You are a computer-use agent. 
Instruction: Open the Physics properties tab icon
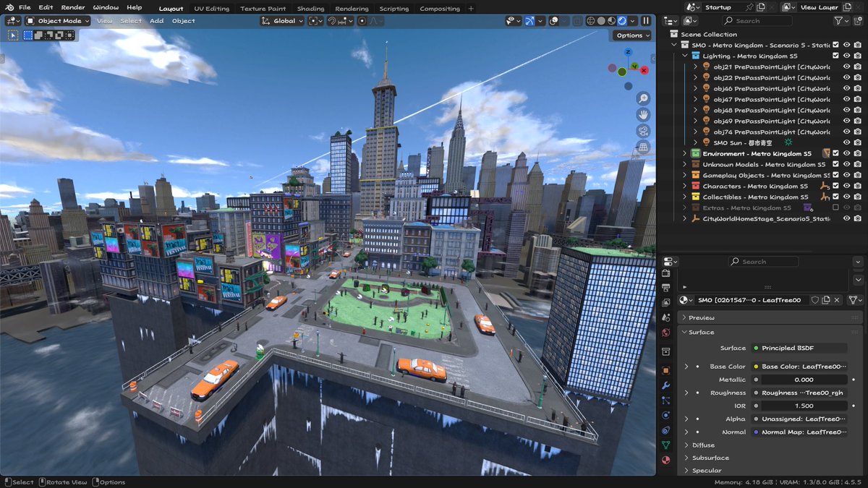tap(665, 415)
